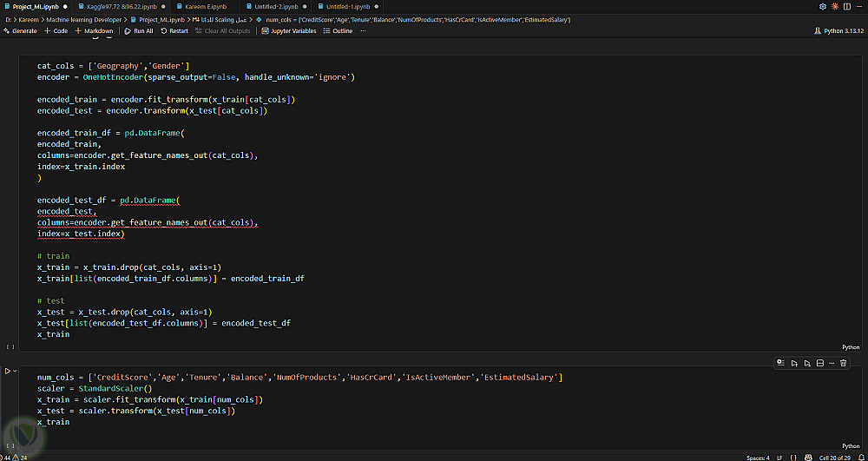
Task: Delete the current cell with trash icon
Action: click(x=843, y=363)
